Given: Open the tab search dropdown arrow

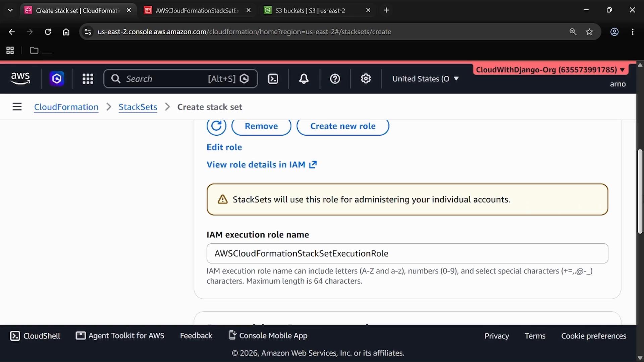Looking at the screenshot, I should coord(10,10).
